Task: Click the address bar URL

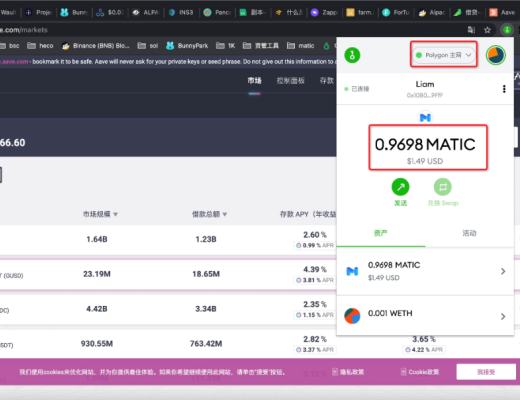Action: (24, 30)
